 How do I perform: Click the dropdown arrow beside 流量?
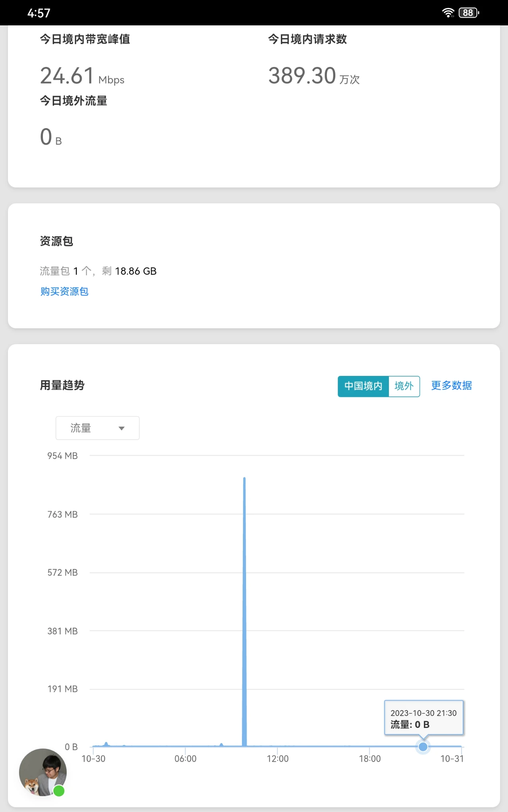(121, 428)
